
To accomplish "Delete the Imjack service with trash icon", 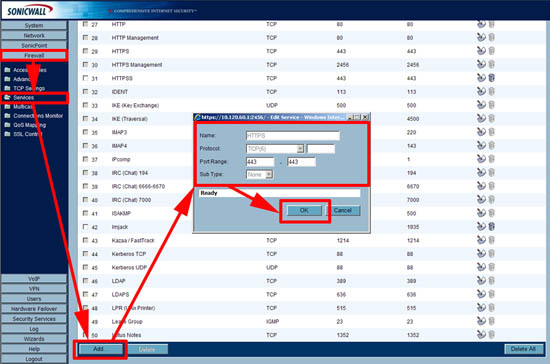I will pos(491,227).
